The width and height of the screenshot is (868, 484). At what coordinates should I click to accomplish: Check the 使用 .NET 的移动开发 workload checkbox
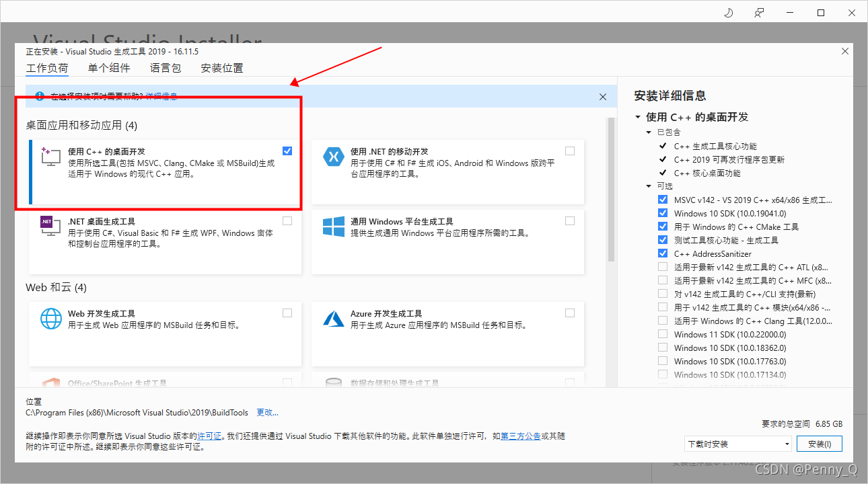pos(571,151)
